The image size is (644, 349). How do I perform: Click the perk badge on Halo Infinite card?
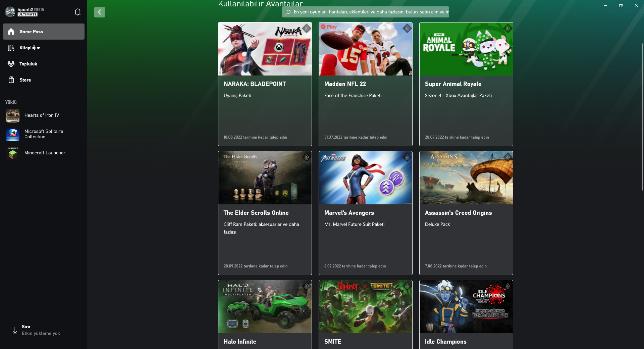(307, 286)
